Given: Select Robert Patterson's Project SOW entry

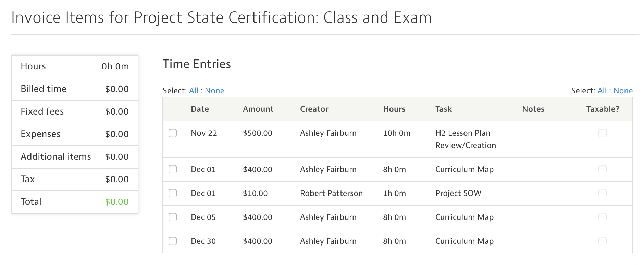Looking at the screenshot, I should [173, 193].
